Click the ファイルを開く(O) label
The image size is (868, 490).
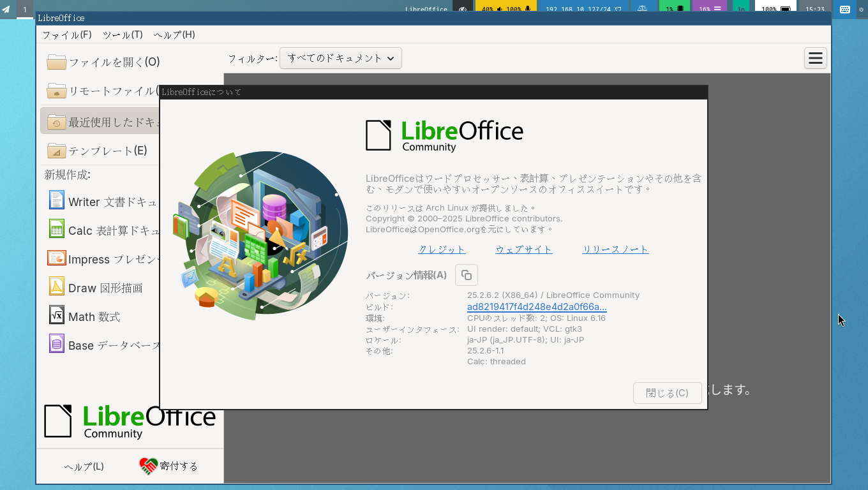(114, 62)
